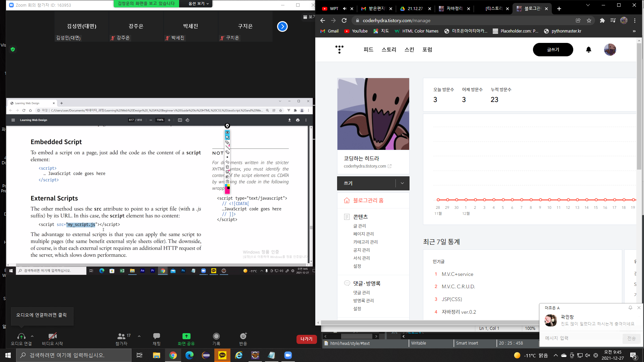Click the notification bell icon
Viewport: 644px width, 362px height.
(588, 50)
